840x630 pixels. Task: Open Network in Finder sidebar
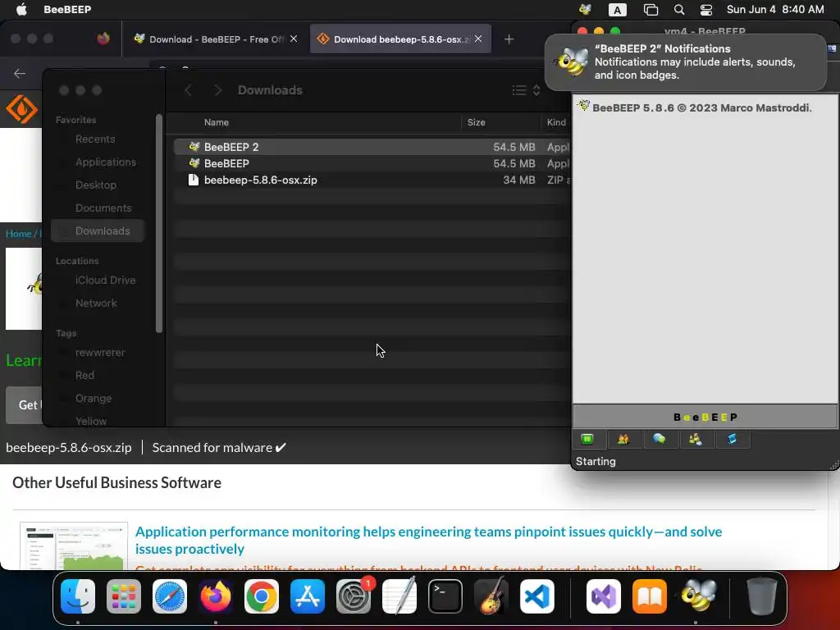tap(95, 304)
